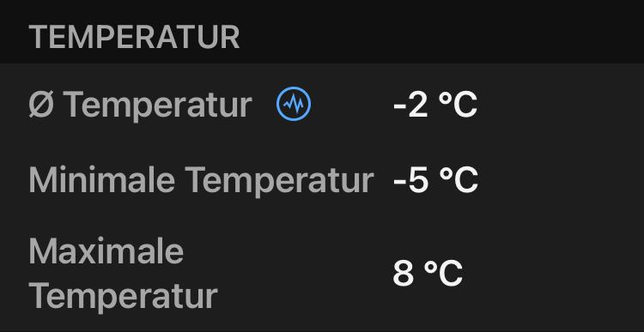The height and width of the screenshot is (332, 644).
Task: Click the Ø average symbol
Action: coord(41,105)
